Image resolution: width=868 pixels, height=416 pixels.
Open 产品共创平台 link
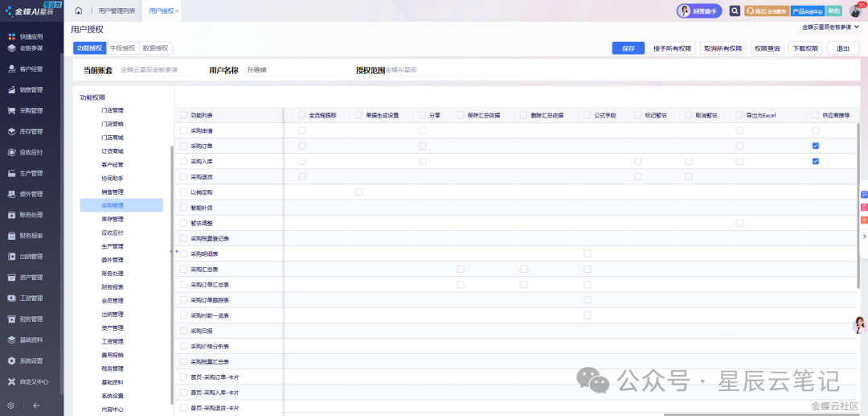(808, 11)
